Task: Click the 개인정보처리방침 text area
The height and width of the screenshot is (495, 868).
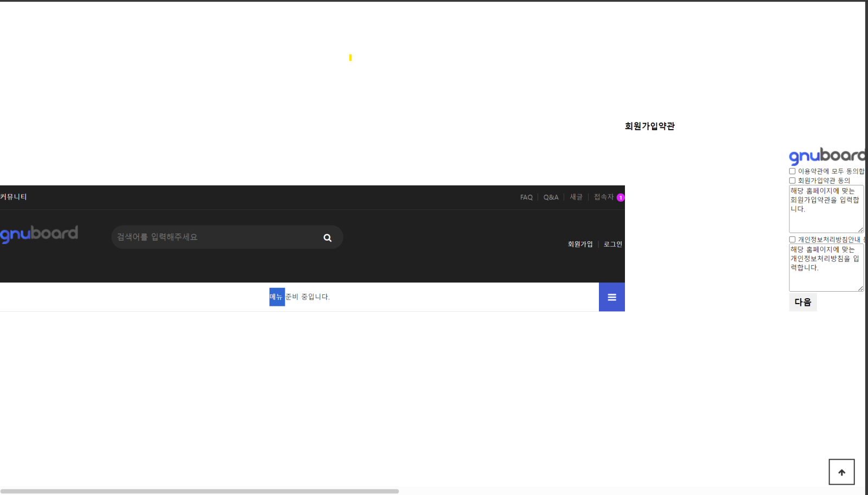Action: click(x=826, y=268)
